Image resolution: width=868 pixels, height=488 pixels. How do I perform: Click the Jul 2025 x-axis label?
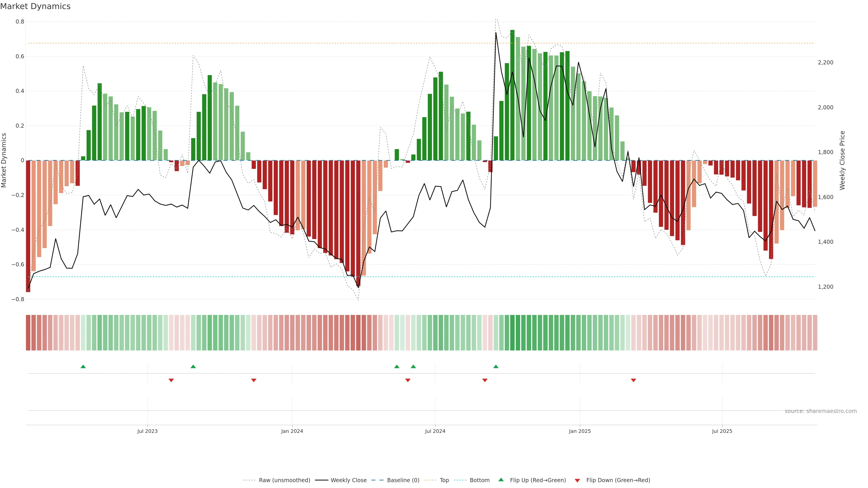[722, 431]
